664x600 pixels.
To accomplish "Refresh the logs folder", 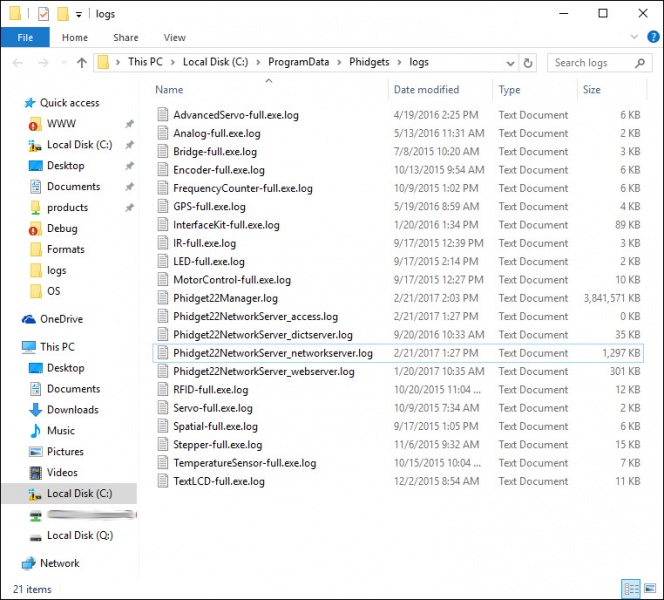I will tap(528, 63).
